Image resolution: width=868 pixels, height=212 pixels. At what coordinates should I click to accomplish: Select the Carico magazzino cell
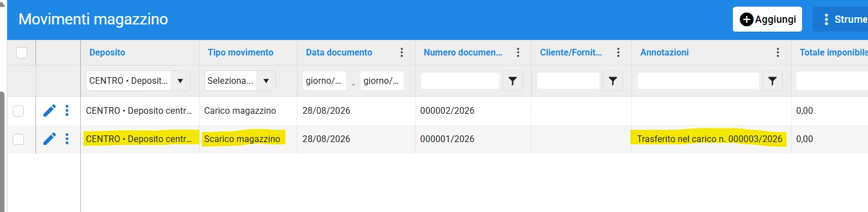pyautogui.click(x=240, y=110)
